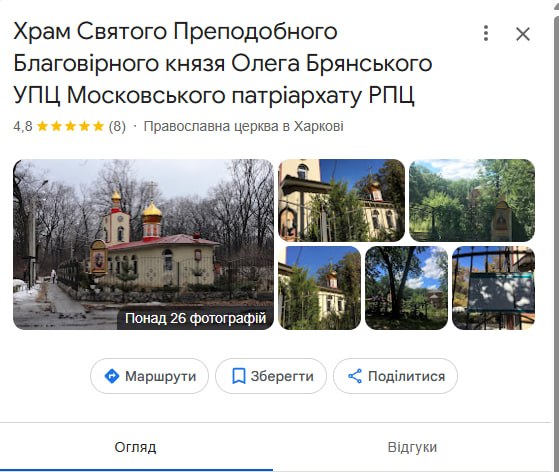Click the blue directions diamond icon
The width and height of the screenshot is (559, 472).
(112, 376)
